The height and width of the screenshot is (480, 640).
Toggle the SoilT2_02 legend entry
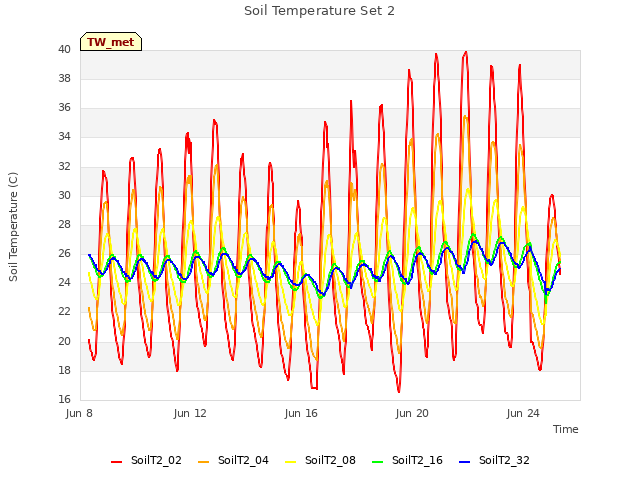coord(146,460)
